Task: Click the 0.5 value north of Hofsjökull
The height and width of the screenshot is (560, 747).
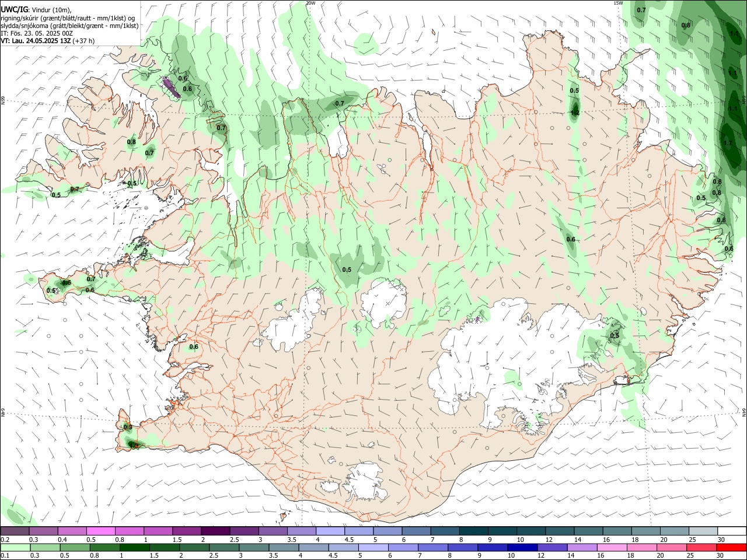Action: [x=347, y=269]
